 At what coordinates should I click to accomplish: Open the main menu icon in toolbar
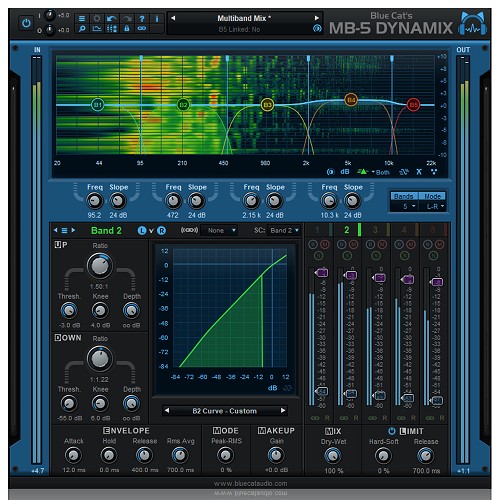[82, 18]
